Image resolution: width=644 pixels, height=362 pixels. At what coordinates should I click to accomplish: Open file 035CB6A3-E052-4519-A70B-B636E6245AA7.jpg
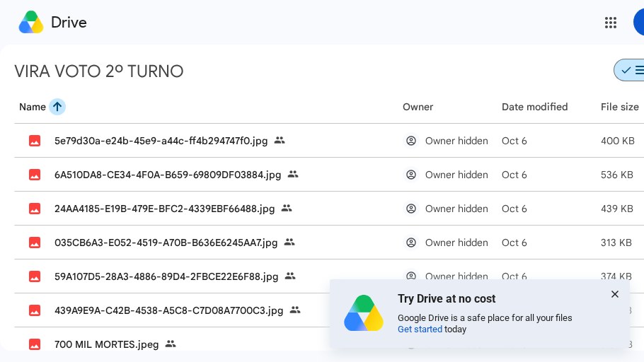[x=166, y=243]
